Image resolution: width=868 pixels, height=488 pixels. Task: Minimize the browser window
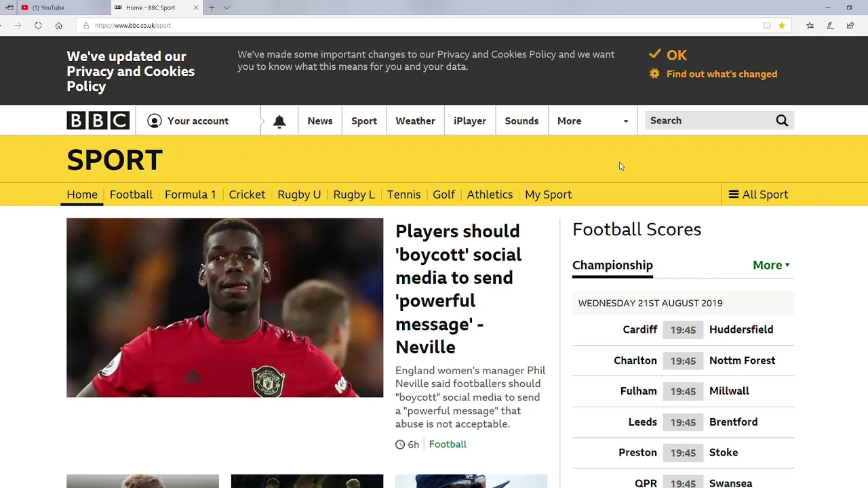(827, 7)
